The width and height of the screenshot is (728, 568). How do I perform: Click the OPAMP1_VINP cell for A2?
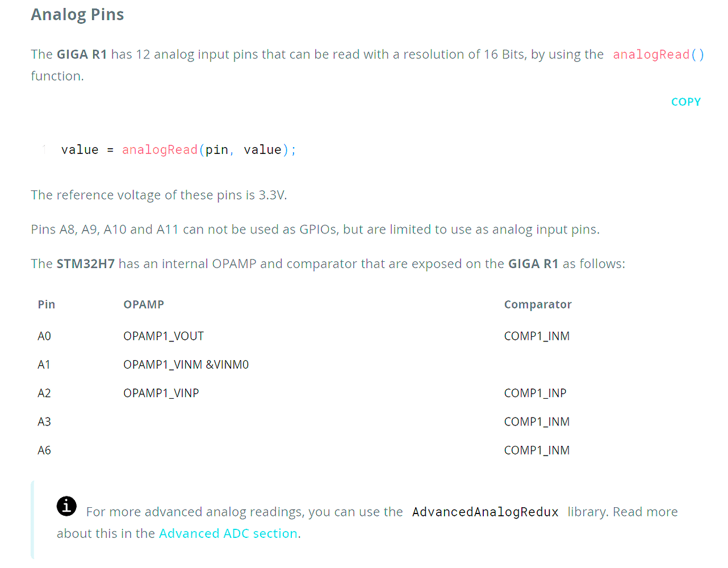click(161, 392)
